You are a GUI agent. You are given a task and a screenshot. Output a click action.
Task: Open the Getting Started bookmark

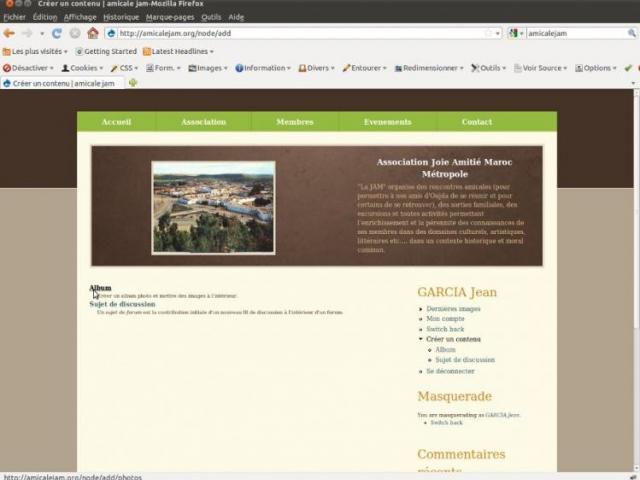[x=106, y=51]
